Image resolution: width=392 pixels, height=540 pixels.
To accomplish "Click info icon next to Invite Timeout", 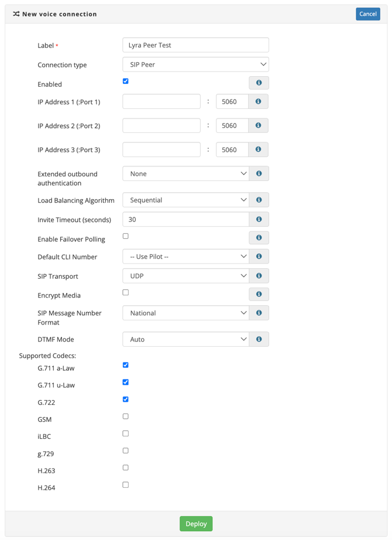I will coord(259,220).
